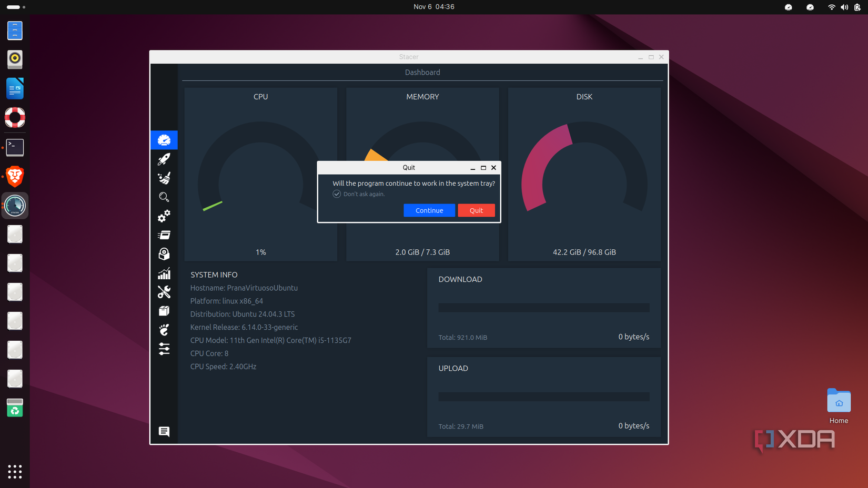868x488 pixels.
Task: Open Startup Apps rocket icon
Action: pyautogui.click(x=164, y=159)
